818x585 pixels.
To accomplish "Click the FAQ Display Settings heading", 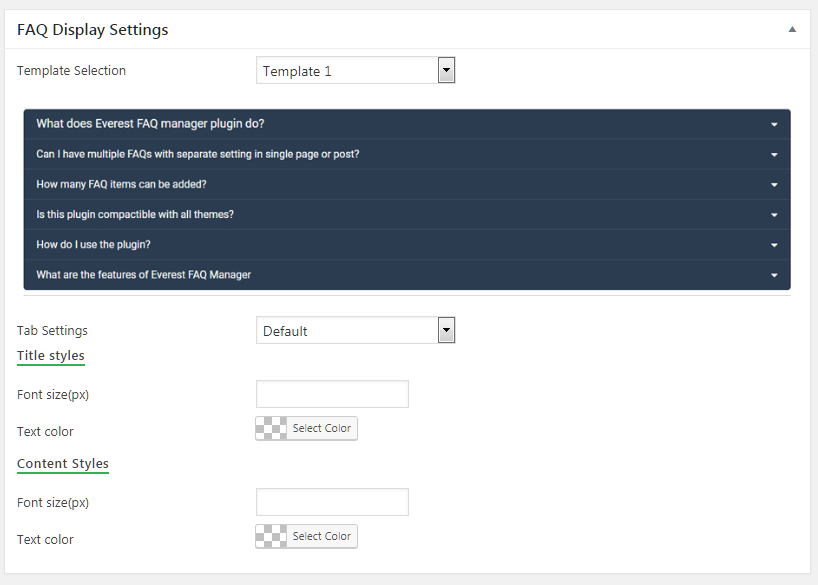I will 93,30.
